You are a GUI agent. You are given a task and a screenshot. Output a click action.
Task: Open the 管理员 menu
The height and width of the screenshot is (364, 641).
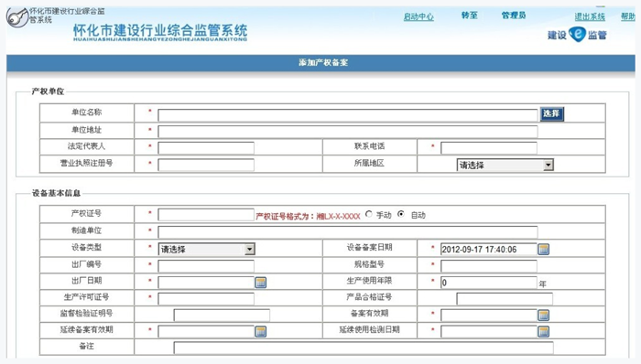(514, 16)
